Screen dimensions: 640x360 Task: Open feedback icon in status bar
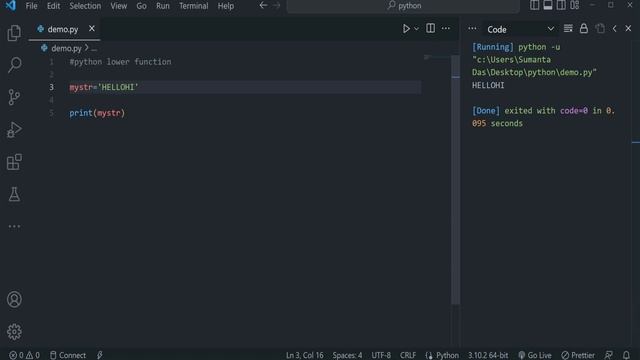pos(609,355)
